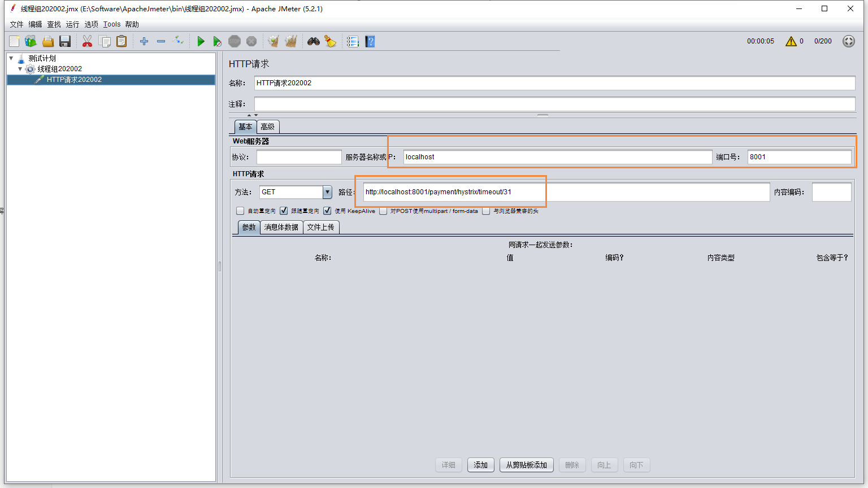Image resolution: width=868 pixels, height=488 pixels.
Task: Click the test plan flask icon
Action: pos(21,58)
